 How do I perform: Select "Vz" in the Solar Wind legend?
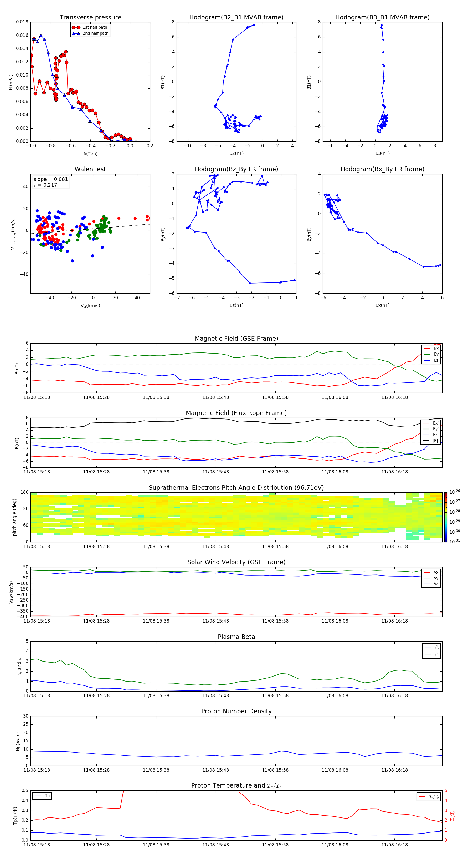(x=431, y=584)
